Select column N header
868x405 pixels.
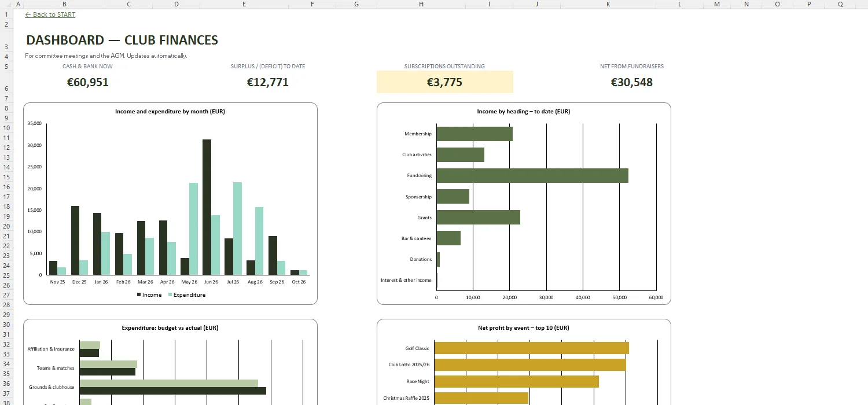click(746, 4)
